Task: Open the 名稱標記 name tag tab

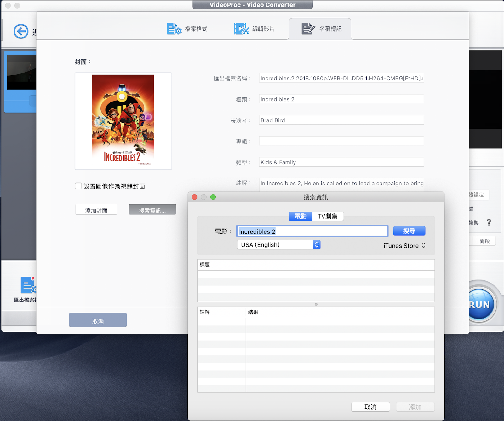Action: pyautogui.click(x=320, y=29)
